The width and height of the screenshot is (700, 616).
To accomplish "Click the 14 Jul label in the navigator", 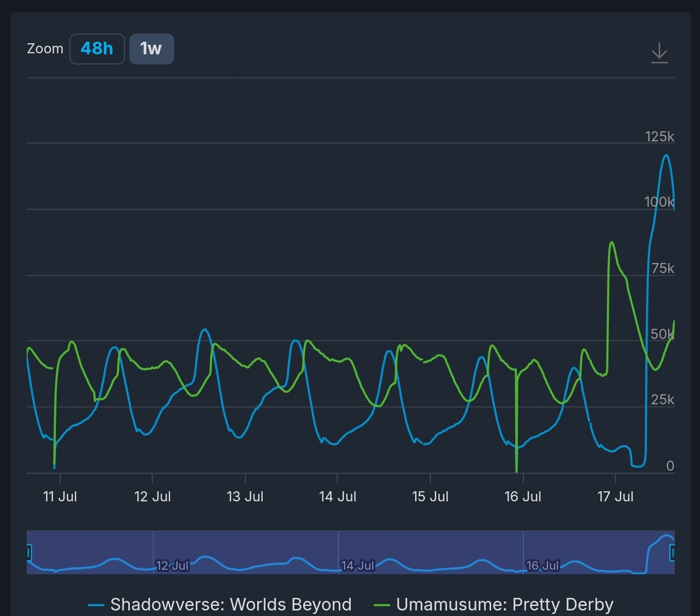I will pos(357,566).
